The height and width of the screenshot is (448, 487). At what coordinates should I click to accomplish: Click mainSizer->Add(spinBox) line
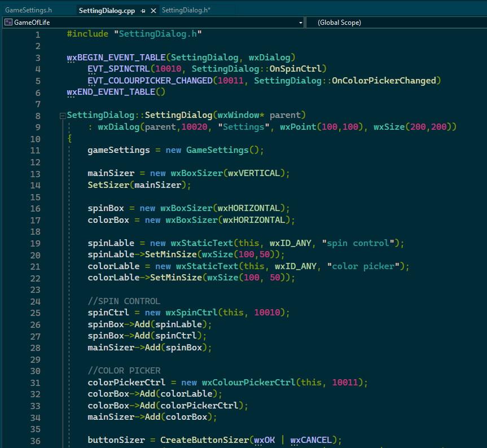coord(150,348)
